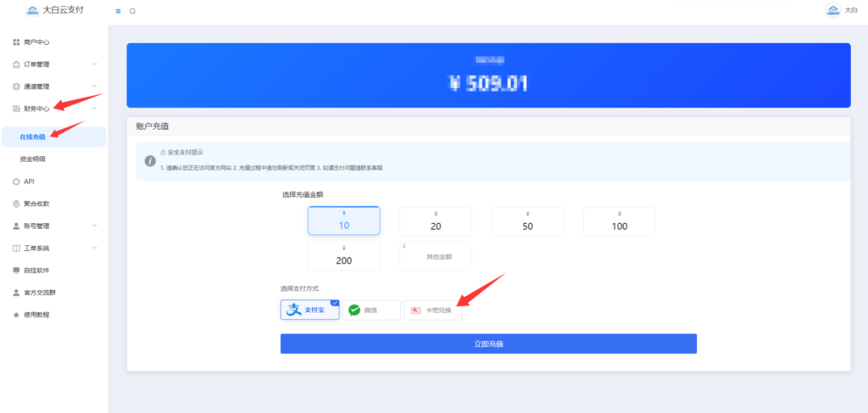The height and width of the screenshot is (413, 868).
Task: Click the WeChat green logo icon
Action: click(354, 310)
